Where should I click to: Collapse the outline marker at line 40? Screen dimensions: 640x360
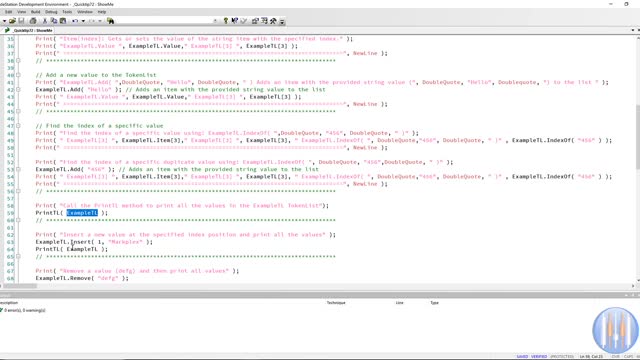(x=18, y=75)
